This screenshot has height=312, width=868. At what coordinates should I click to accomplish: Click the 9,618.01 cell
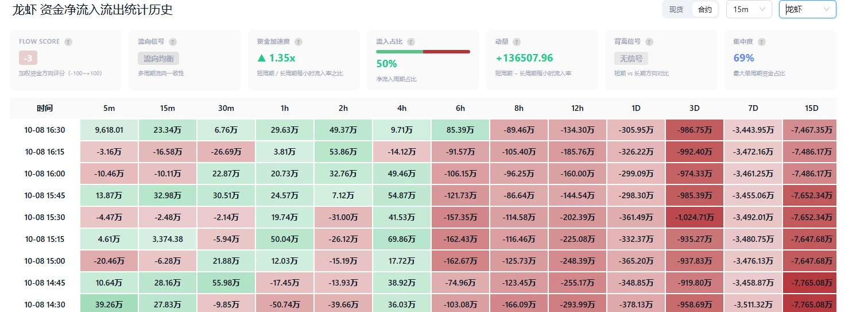click(x=109, y=130)
